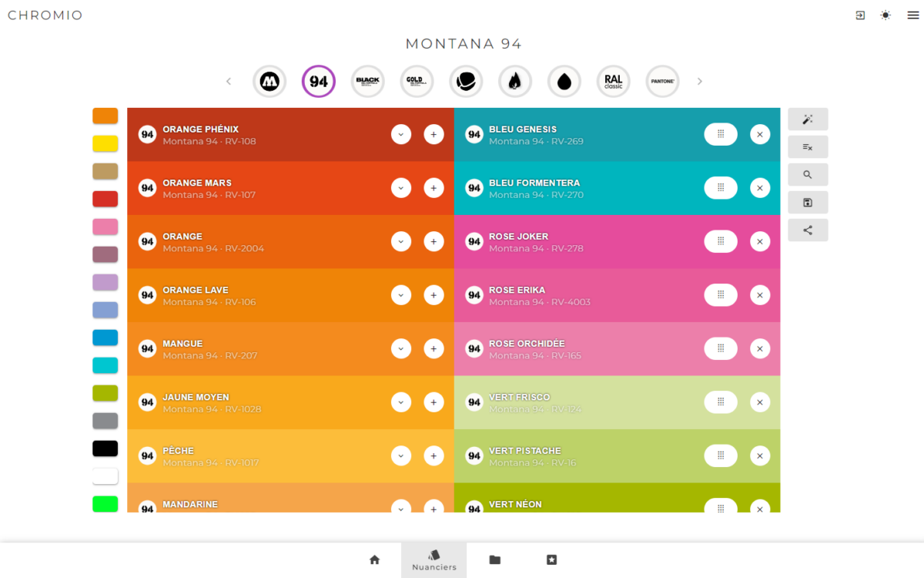Click the drag handle for Bleu Genesis
The width and height of the screenshot is (924, 578).
pyautogui.click(x=721, y=134)
